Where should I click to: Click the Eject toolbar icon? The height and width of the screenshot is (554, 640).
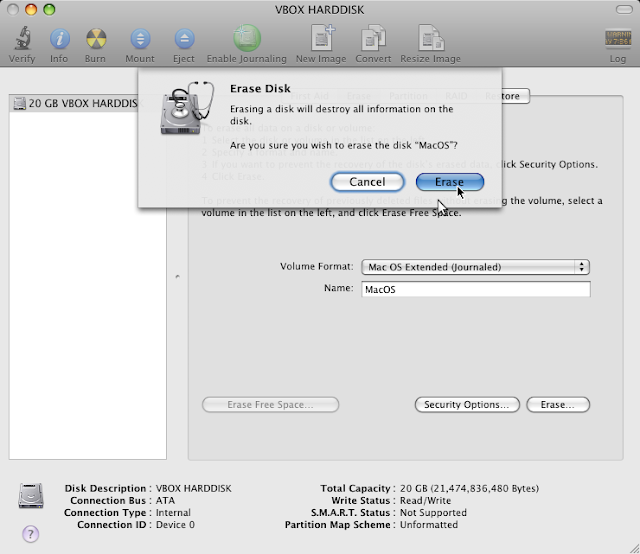point(184,39)
